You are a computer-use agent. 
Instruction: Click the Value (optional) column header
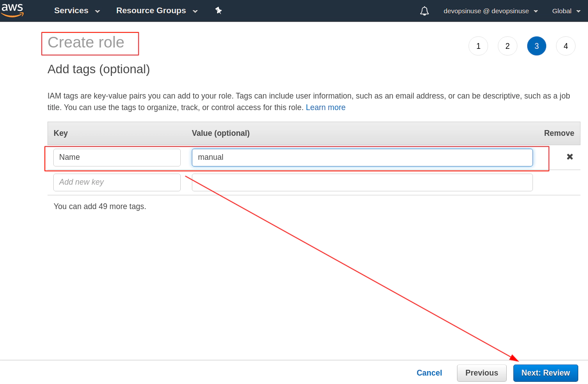pyautogui.click(x=221, y=133)
